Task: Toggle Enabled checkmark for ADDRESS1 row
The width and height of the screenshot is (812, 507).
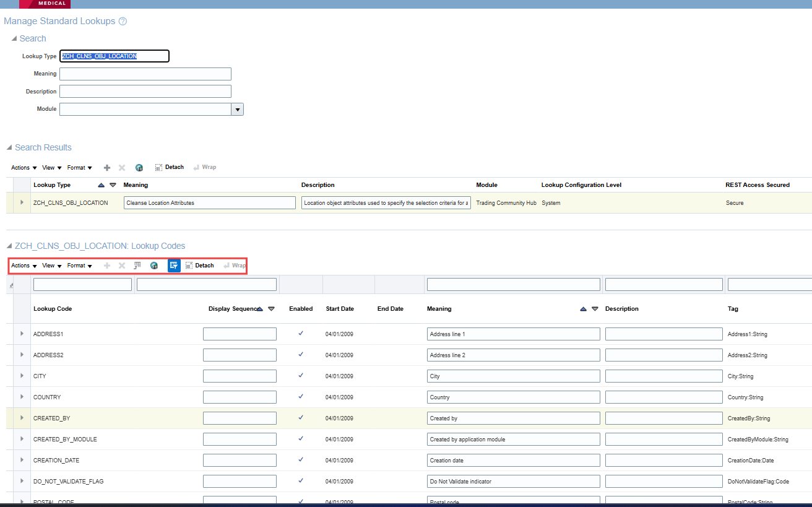Action: [301, 334]
